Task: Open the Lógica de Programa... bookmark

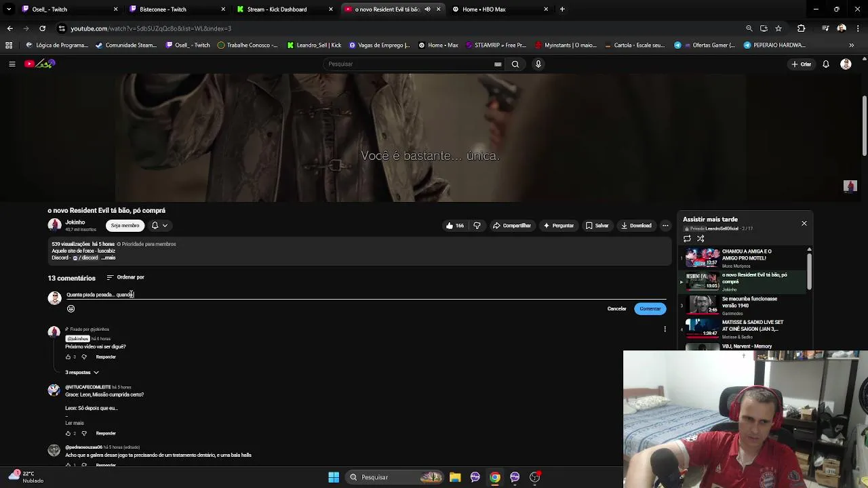Action: pyautogui.click(x=57, y=45)
